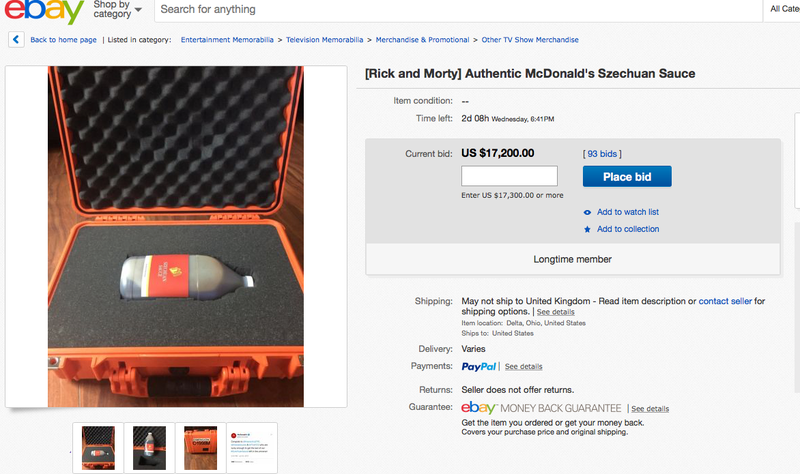The width and height of the screenshot is (800, 474).
Task: Go to Merchandise & Promotional category
Action: (422, 40)
